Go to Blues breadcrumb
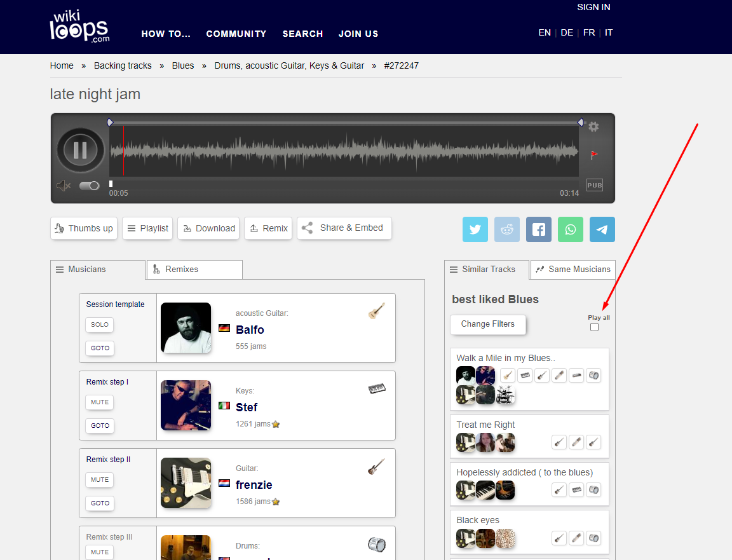This screenshot has width=732, height=560. tap(183, 66)
